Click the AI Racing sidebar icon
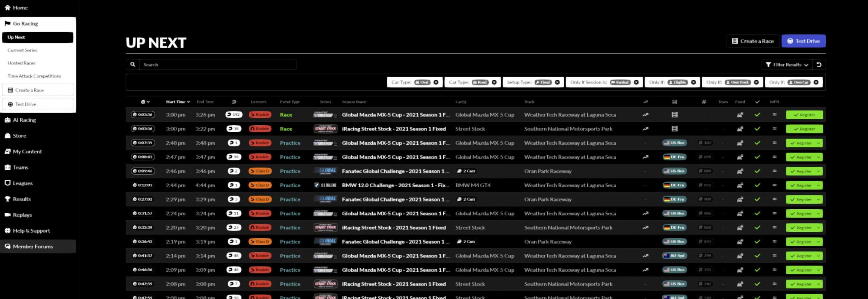868x299 pixels. (7, 120)
